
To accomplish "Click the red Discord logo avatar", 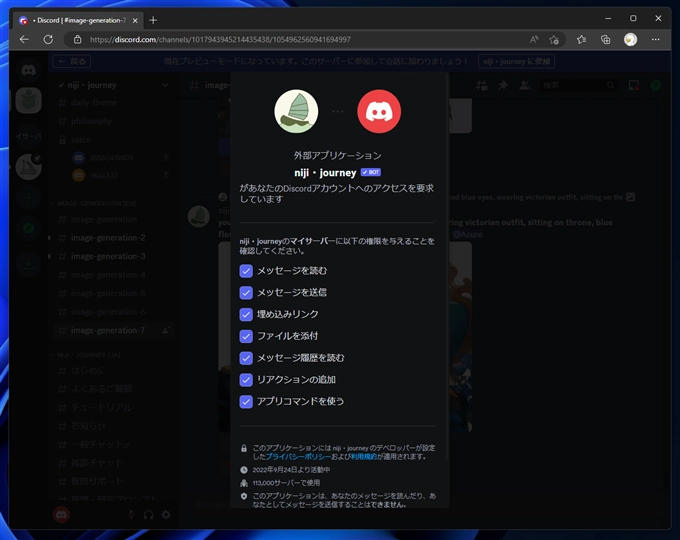I will pyautogui.click(x=379, y=111).
